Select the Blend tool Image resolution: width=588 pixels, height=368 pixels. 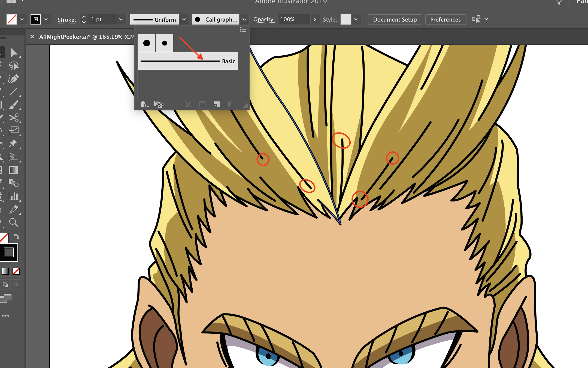14,183
